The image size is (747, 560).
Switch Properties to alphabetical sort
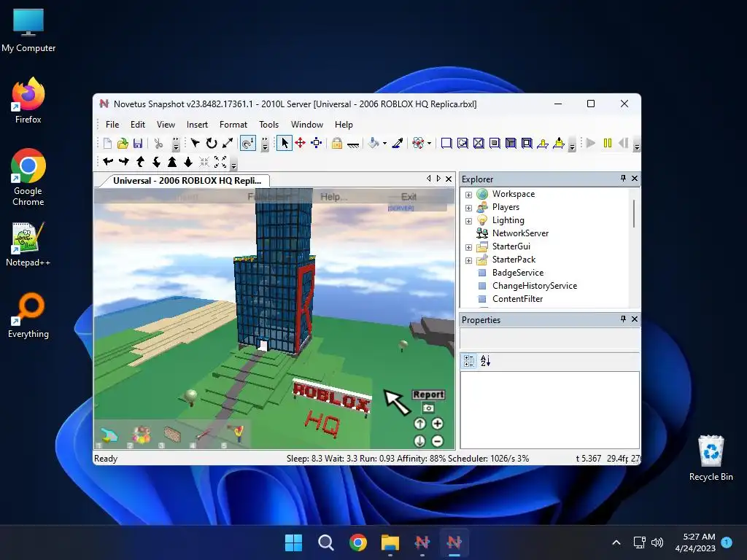[x=485, y=361]
